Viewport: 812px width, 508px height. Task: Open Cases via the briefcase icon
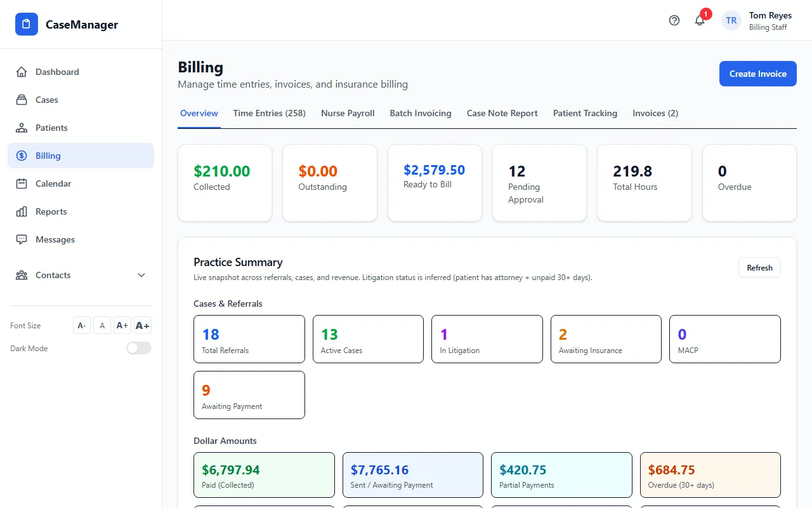[22, 100]
